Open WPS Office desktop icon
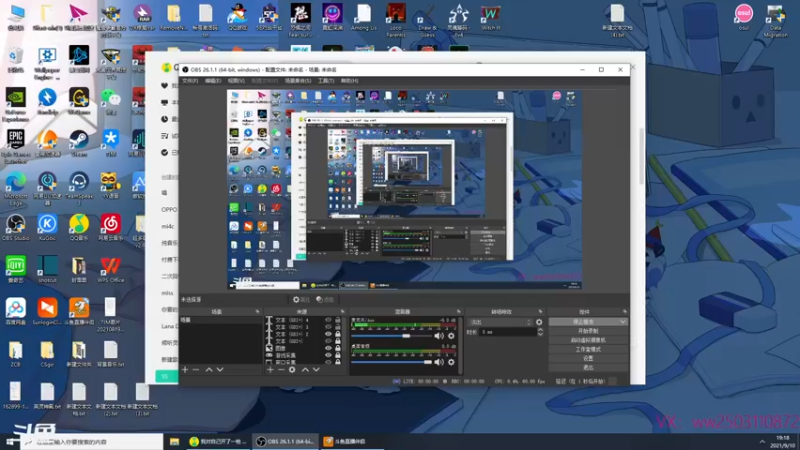This screenshot has height=450, width=800. 111,269
